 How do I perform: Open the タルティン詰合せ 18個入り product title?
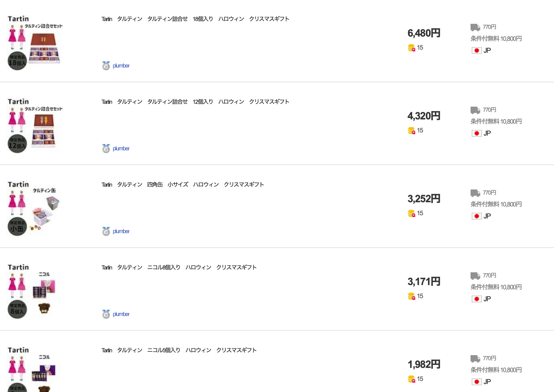tap(195, 19)
